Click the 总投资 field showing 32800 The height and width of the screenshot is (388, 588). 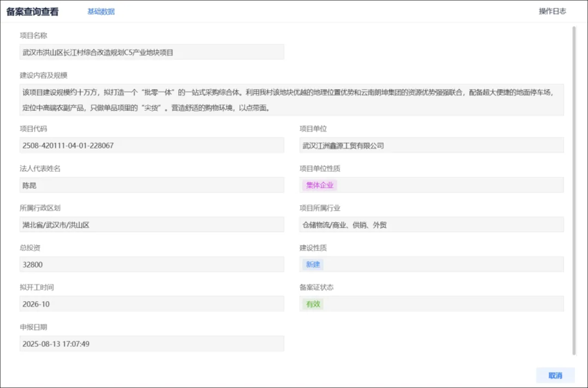[x=152, y=264]
